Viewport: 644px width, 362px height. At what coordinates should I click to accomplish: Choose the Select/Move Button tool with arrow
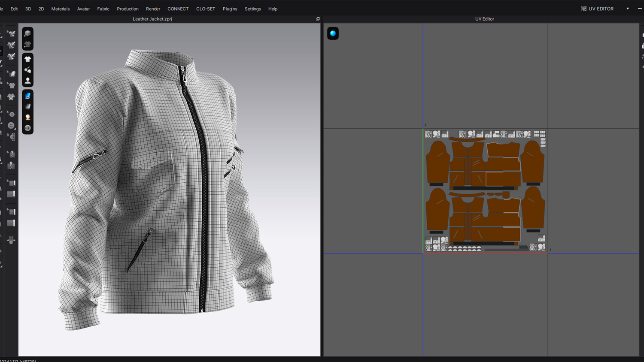[x=11, y=114]
